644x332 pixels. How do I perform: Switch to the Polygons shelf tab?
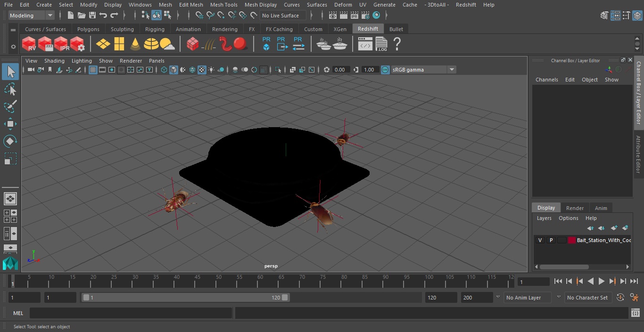point(88,29)
